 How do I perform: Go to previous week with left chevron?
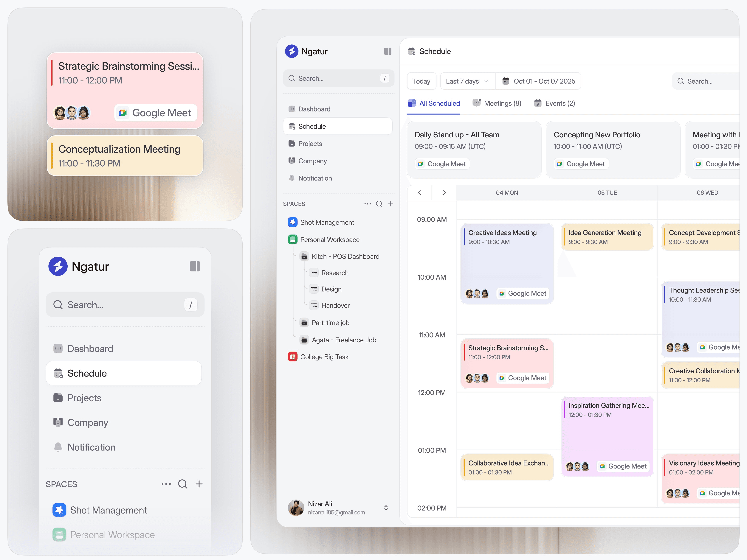(x=419, y=193)
